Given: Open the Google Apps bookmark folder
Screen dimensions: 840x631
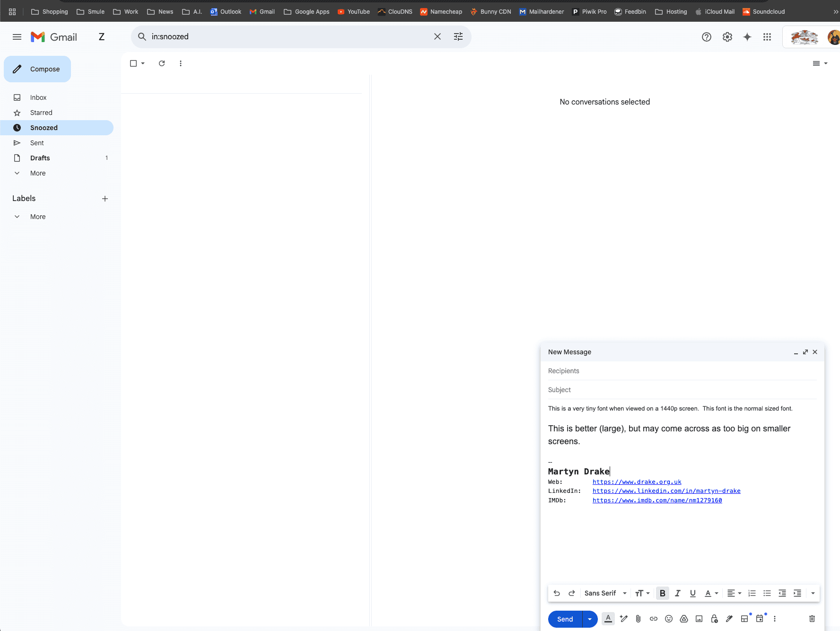Looking at the screenshot, I should click(306, 11).
